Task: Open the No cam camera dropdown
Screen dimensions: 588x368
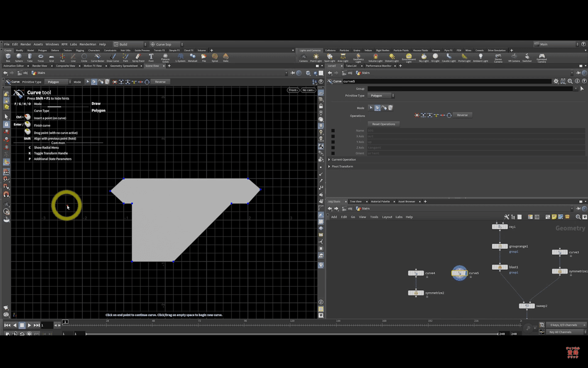Action: tap(308, 90)
